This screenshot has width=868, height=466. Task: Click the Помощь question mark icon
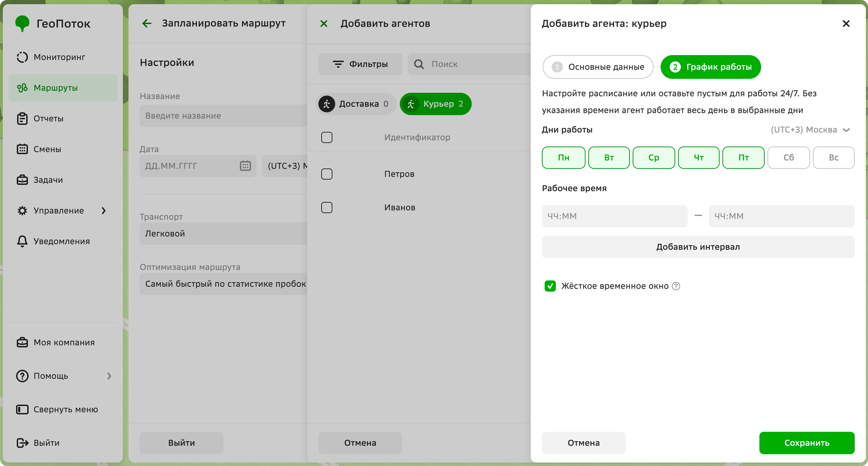click(x=22, y=376)
